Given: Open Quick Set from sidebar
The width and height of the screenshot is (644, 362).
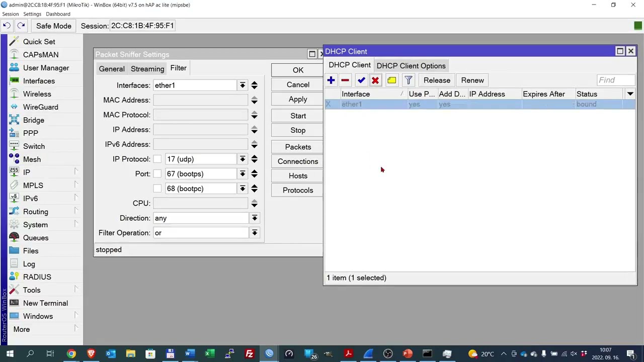Looking at the screenshot, I should point(39,42).
